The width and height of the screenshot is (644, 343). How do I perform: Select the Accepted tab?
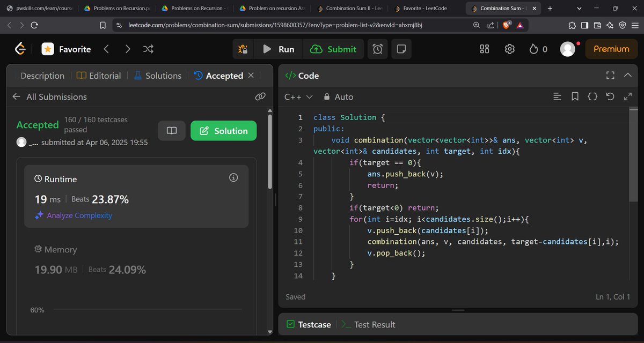pyautogui.click(x=218, y=76)
